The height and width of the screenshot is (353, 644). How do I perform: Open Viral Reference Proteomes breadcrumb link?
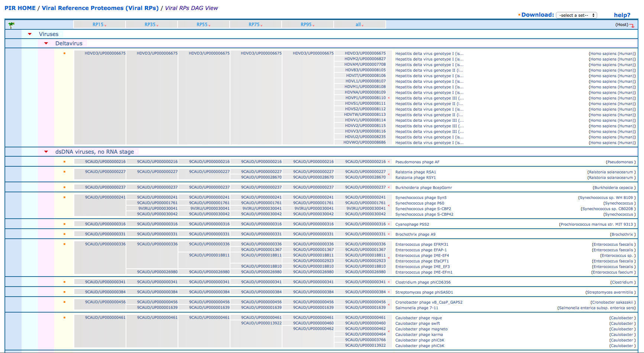(100, 8)
